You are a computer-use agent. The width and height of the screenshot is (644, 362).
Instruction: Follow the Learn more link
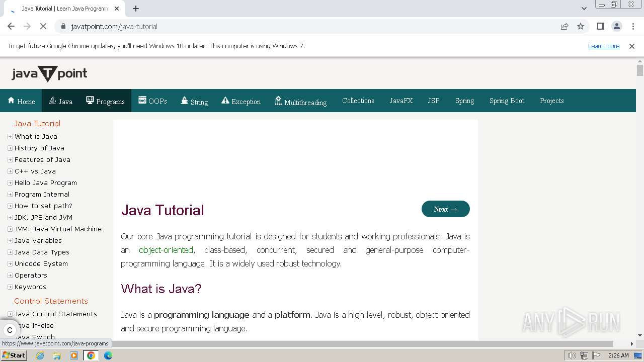(604, 46)
